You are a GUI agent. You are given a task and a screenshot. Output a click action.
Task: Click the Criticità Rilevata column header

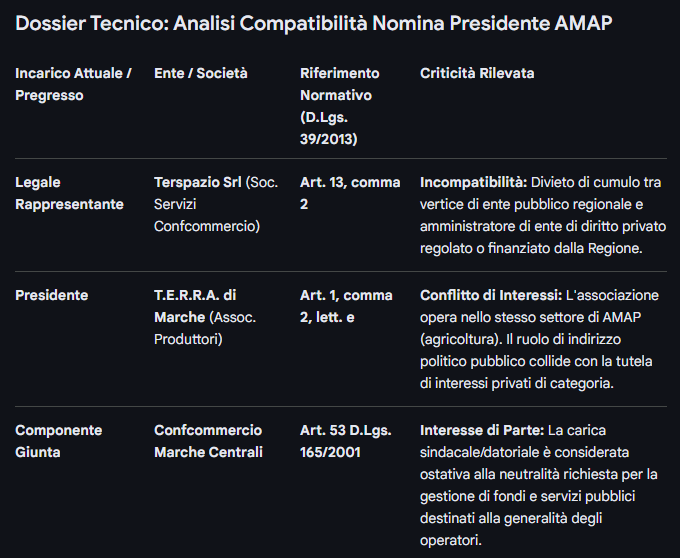pyautogui.click(x=477, y=73)
